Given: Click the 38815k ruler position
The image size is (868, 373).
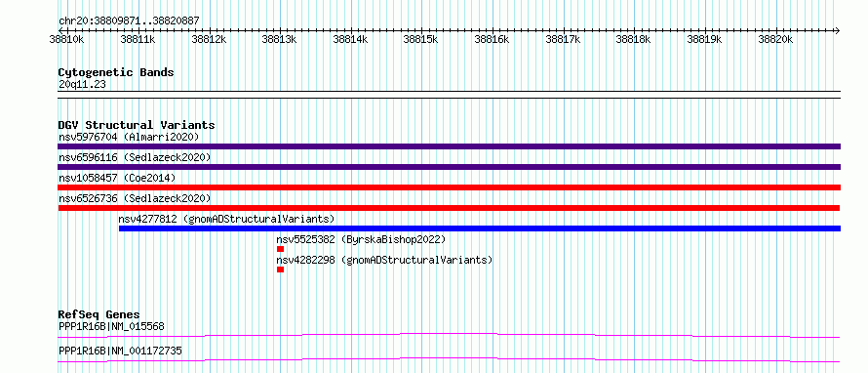Looking at the screenshot, I should [x=421, y=39].
